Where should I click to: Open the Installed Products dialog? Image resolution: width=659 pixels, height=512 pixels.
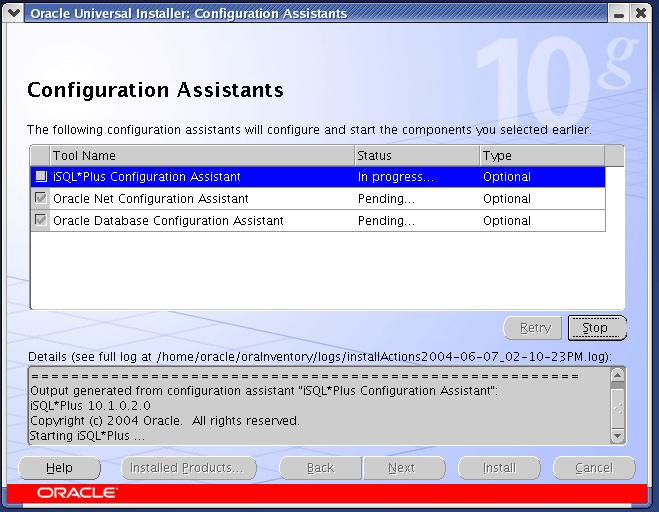188,468
